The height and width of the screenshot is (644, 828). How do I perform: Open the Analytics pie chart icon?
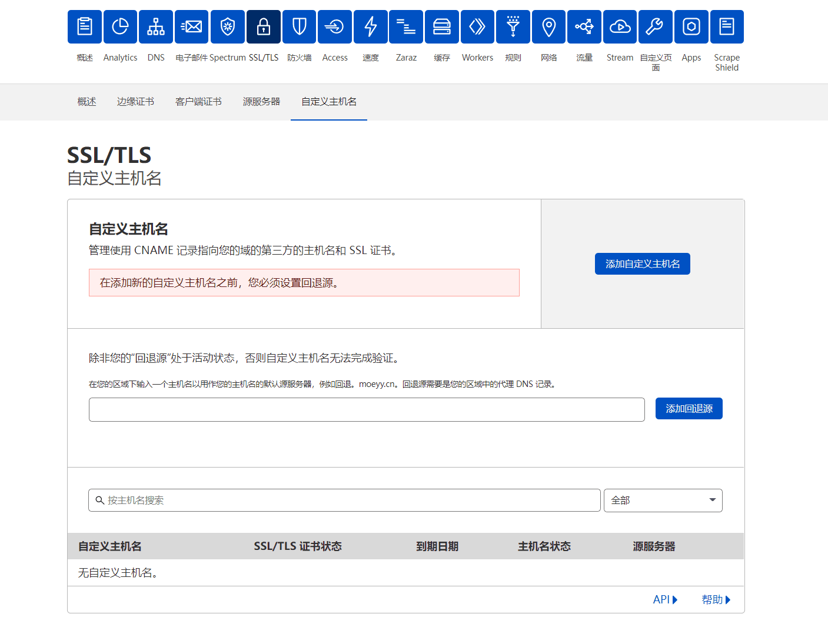click(120, 27)
